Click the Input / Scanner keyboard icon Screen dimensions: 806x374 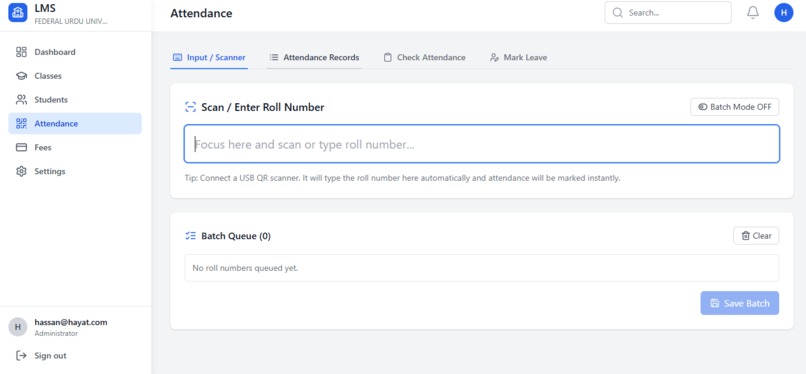(177, 58)
